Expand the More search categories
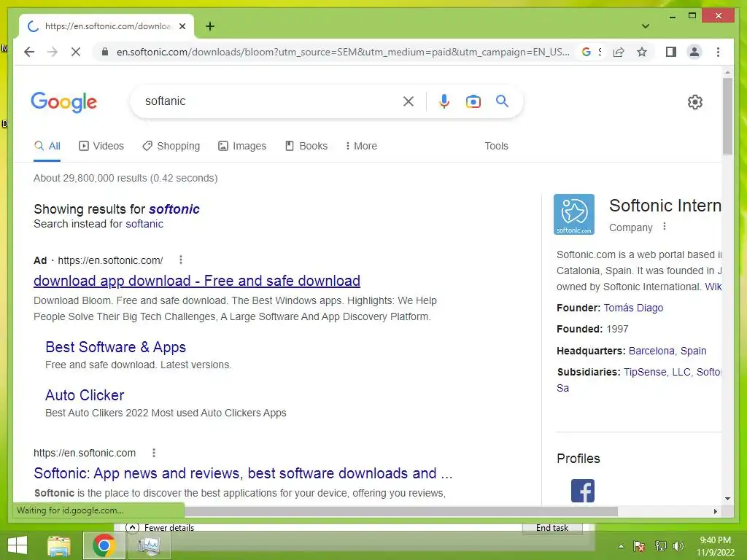 pos(361,146)
